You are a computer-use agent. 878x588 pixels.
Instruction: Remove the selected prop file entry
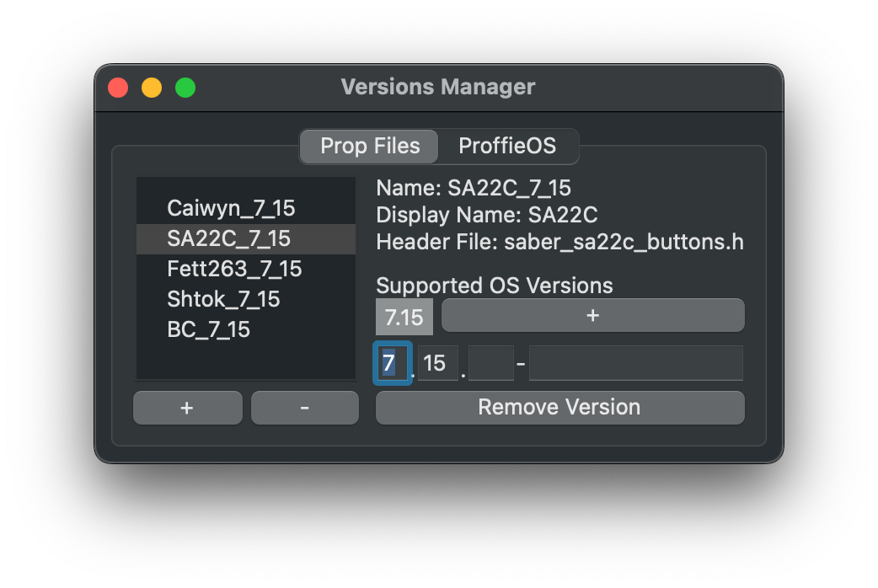[304, 407]
